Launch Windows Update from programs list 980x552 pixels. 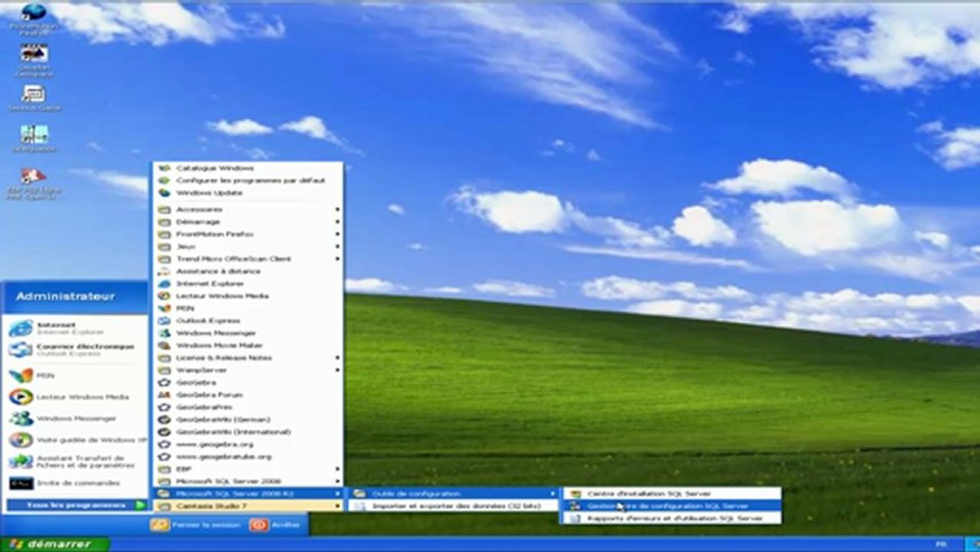tap(248, 192)
